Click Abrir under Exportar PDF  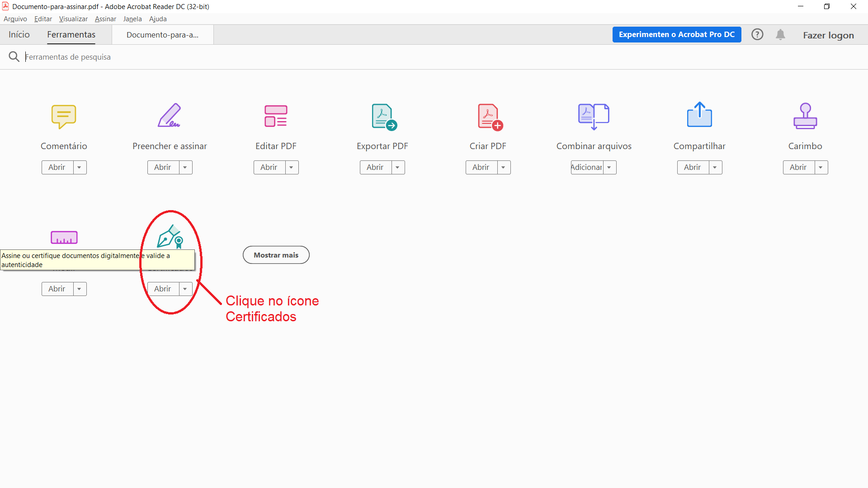(x=376, y=168)
